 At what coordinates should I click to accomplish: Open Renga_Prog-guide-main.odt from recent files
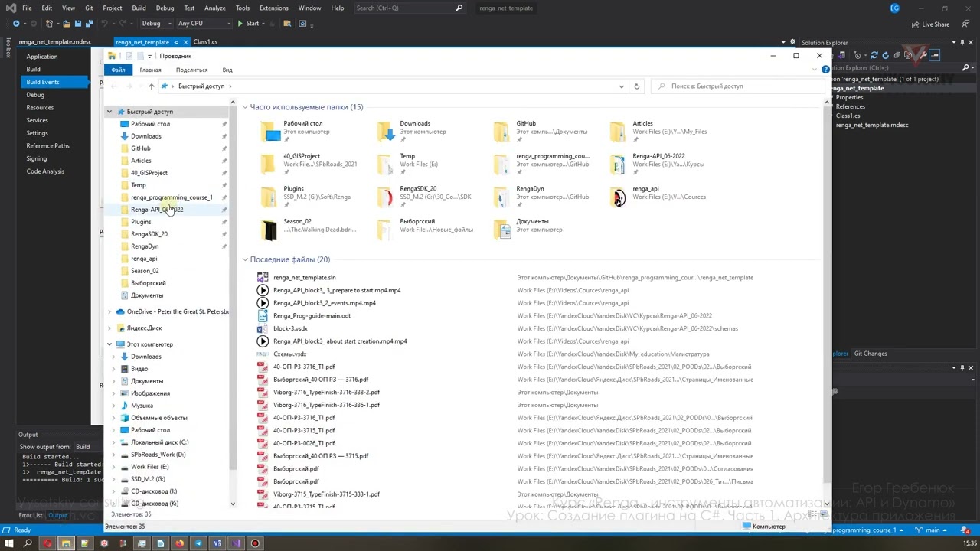[312, 316]
